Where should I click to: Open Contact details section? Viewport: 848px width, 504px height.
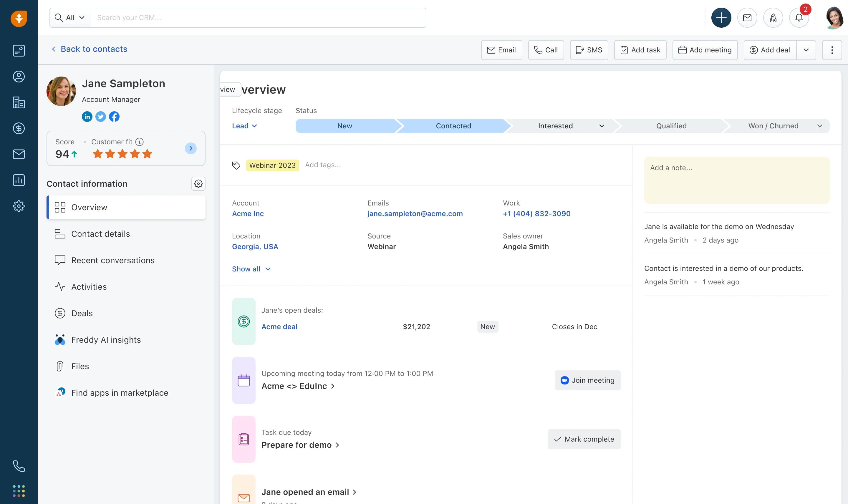(126, 234)
